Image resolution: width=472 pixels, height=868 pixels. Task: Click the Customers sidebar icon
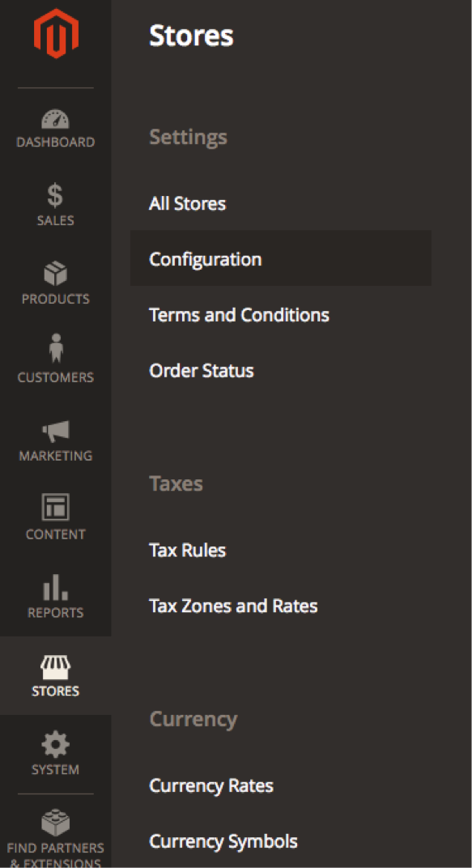55,364
